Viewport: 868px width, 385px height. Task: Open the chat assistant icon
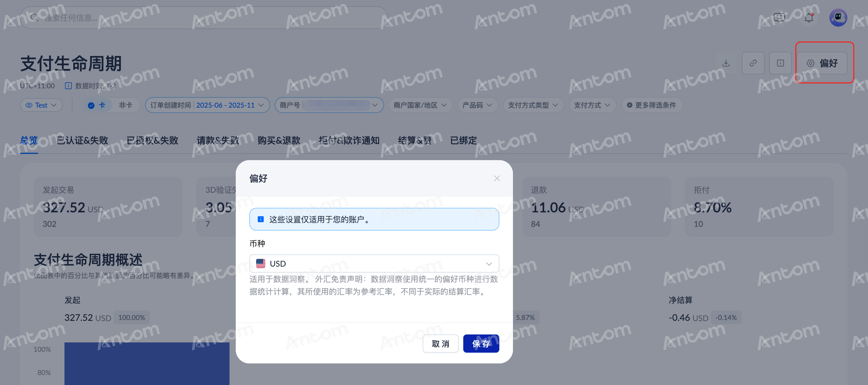click(x=779, y=18)
